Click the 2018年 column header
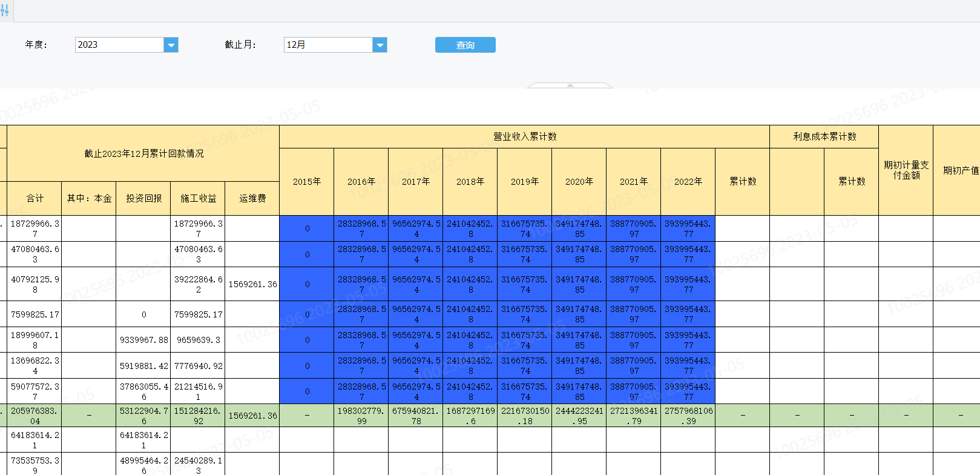The height and width of the screenshot is (475, 980). pos(470,181)
